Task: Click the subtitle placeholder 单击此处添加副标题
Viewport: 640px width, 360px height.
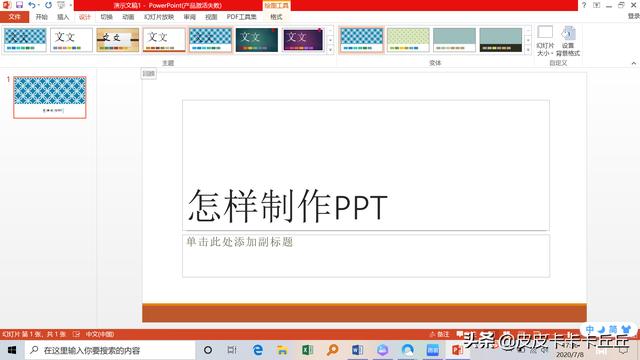Action: pyautogui.click(x=240, y=242)
